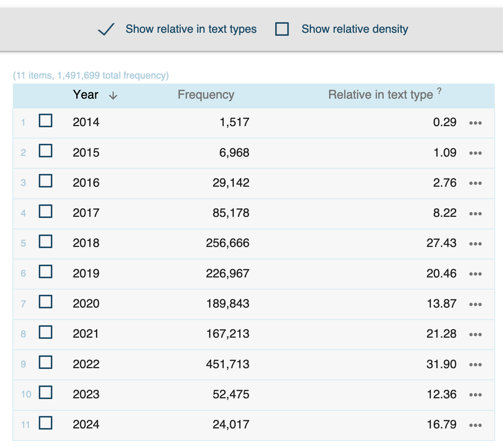This screenshot has width=503, height=448.
Task: Uncheck Show relative in text types
Action: 106,29
